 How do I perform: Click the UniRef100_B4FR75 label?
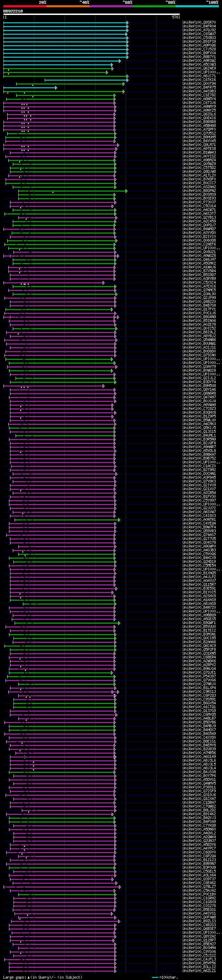point(199,88)
